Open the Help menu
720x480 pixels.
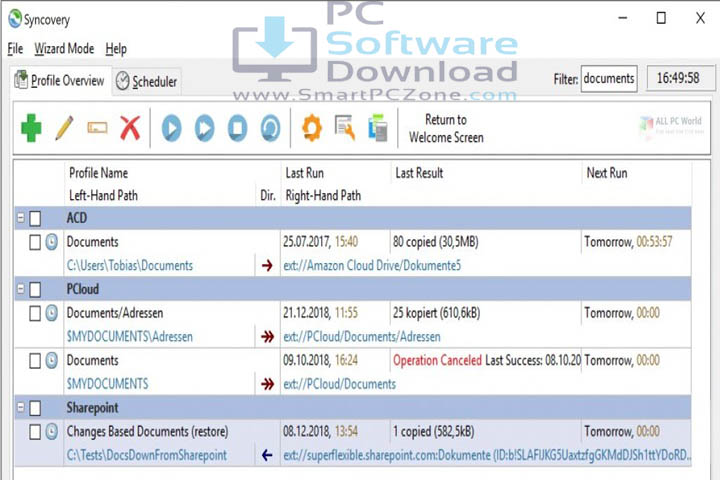[116, 48]
